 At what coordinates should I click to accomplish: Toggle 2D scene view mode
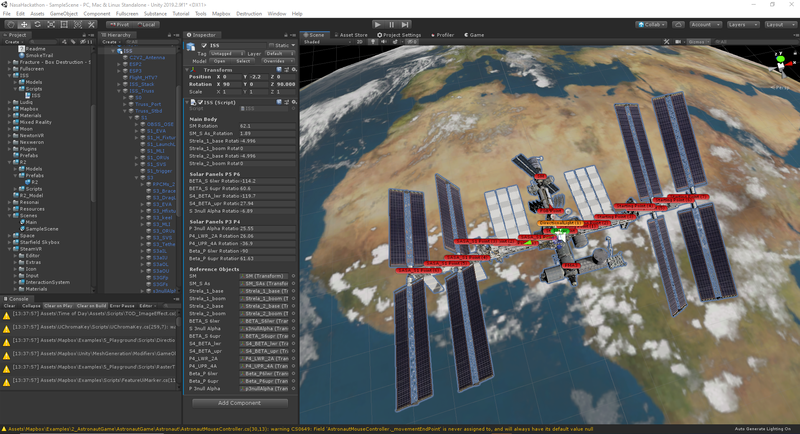[360, 42]
